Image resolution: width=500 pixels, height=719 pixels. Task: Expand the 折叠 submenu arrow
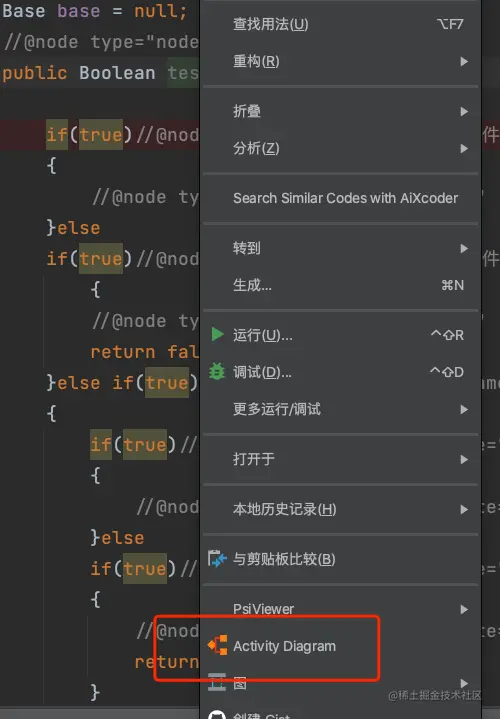(464, 111)
